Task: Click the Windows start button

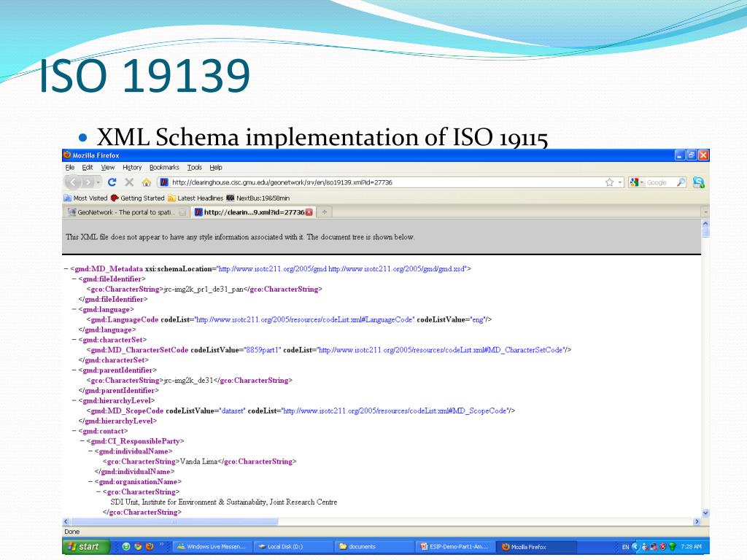Action: 86,547
